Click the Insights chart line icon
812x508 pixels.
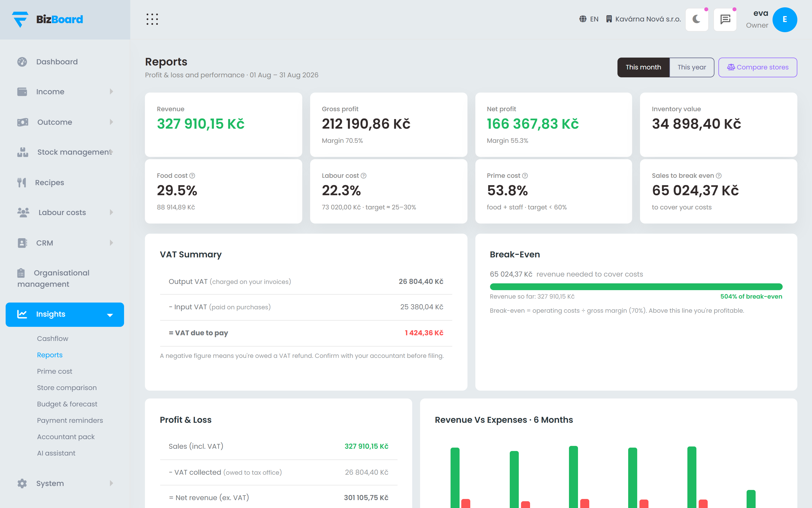[22, 314]
